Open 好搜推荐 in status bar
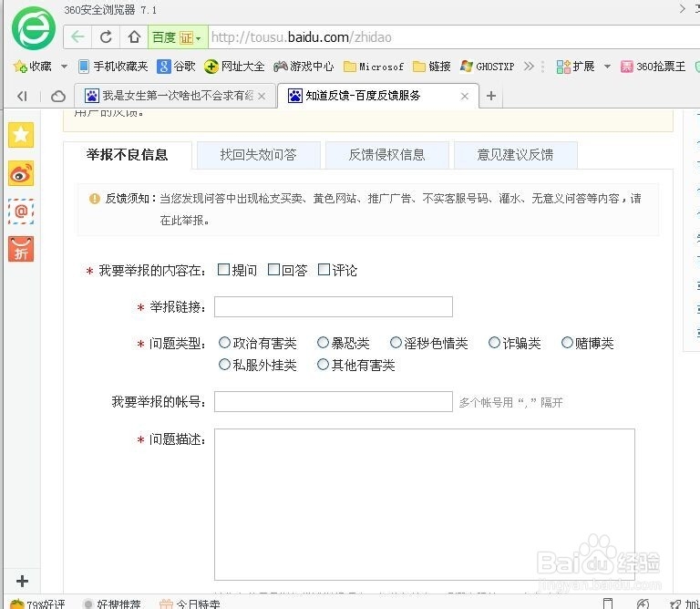Image resolution: width=700 pixels, height=609 pixels. point(112,604)
